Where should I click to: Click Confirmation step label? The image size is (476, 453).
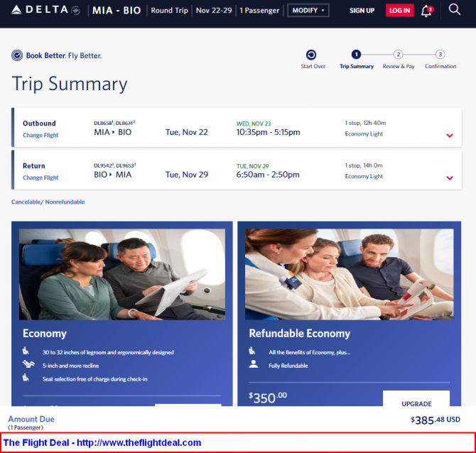pos(440,66)
